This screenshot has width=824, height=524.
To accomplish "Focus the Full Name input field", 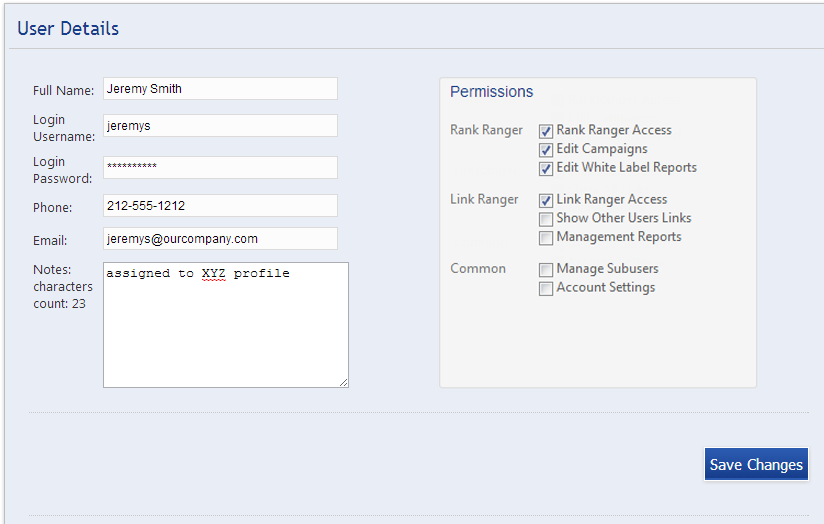I will click(x=220, y=89).
